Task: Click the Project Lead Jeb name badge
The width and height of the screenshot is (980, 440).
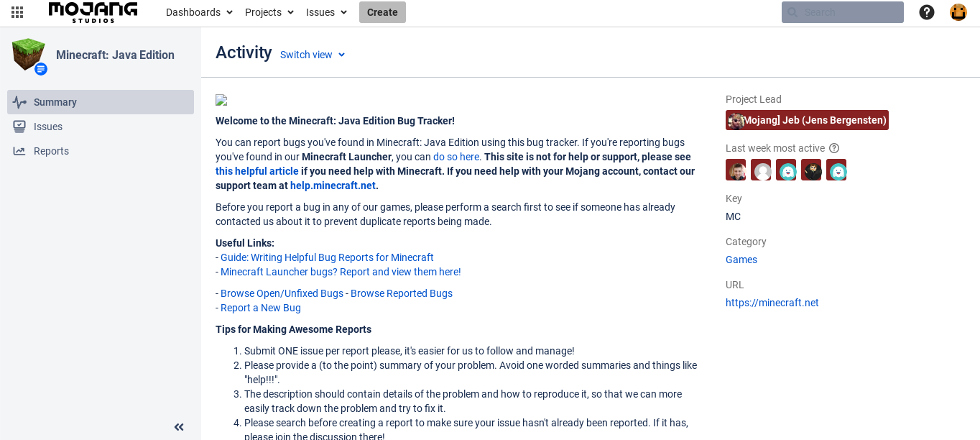Action: point(807,120)
